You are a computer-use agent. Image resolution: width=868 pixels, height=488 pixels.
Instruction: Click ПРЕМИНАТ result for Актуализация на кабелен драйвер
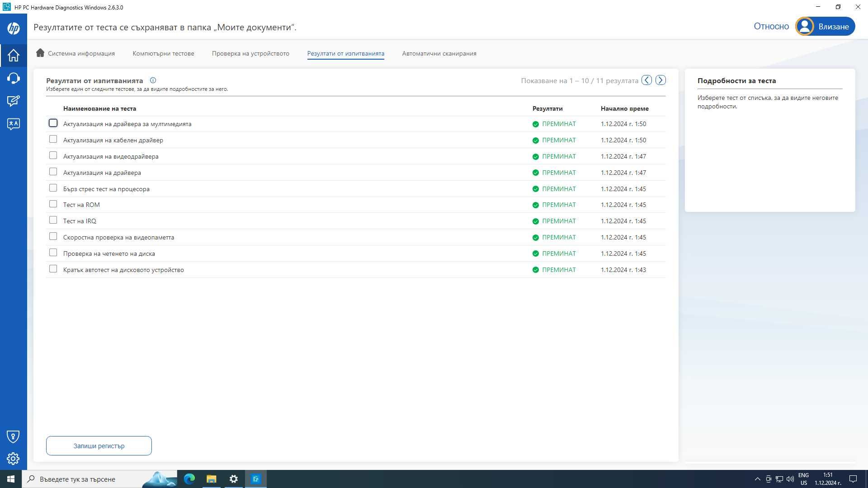click(x=559, y=140)
